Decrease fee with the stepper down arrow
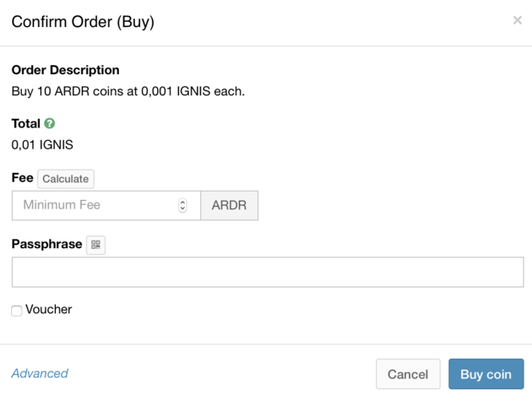The height and width of the screenshot is (401, 532). click(x=182, y=209)
